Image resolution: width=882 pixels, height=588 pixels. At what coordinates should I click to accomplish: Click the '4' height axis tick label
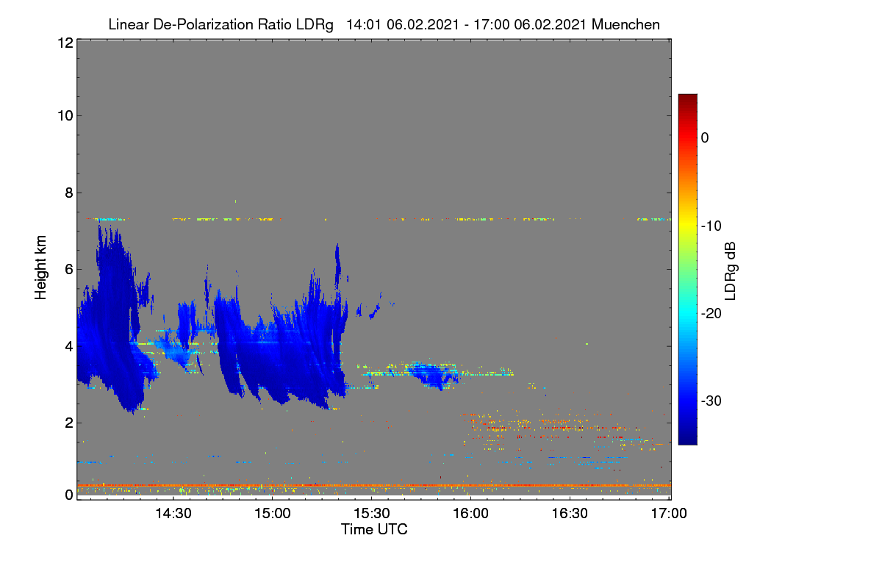(x=68, y=346)
